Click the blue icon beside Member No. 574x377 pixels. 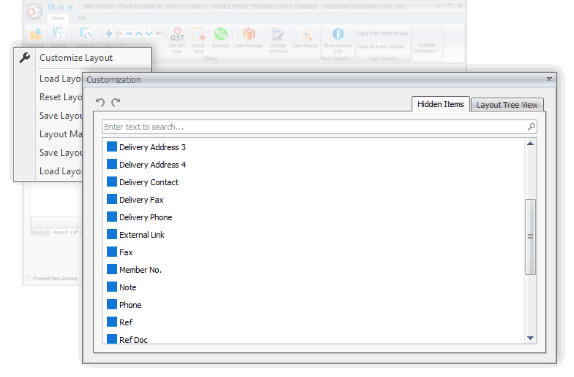[x=112, y=269]
